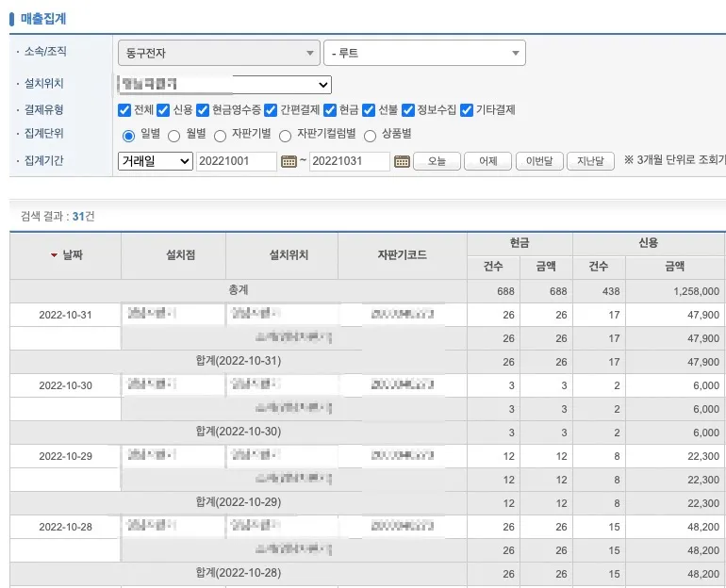This screenshot has height=588, width=726.
Task: Toggle the 현금영수증 checkbox
Action: 203,110
